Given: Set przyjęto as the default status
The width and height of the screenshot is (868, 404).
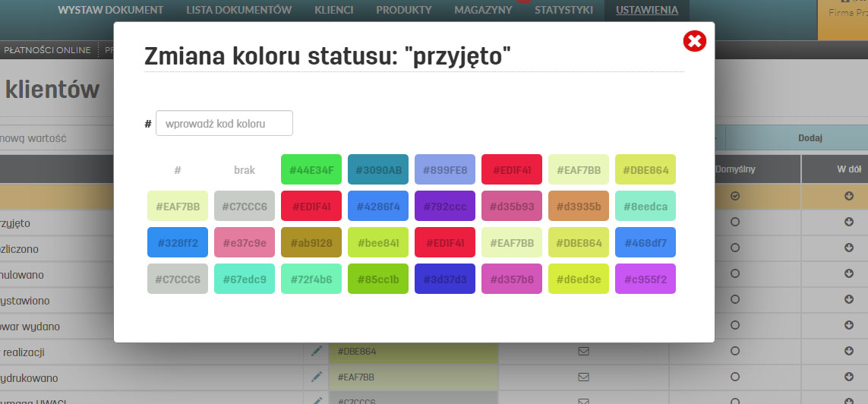Looking at the screenshot, I should tap(735, 222).
